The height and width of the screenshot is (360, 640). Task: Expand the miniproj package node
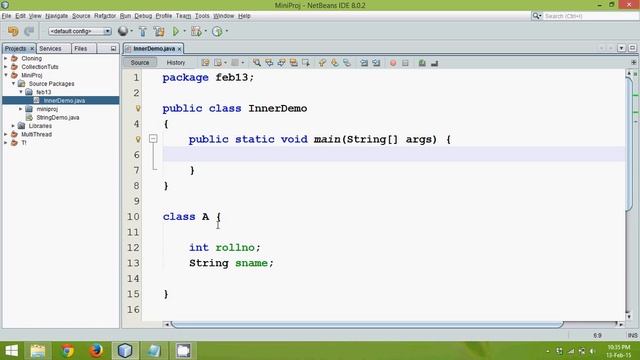(x=21, y=109)
